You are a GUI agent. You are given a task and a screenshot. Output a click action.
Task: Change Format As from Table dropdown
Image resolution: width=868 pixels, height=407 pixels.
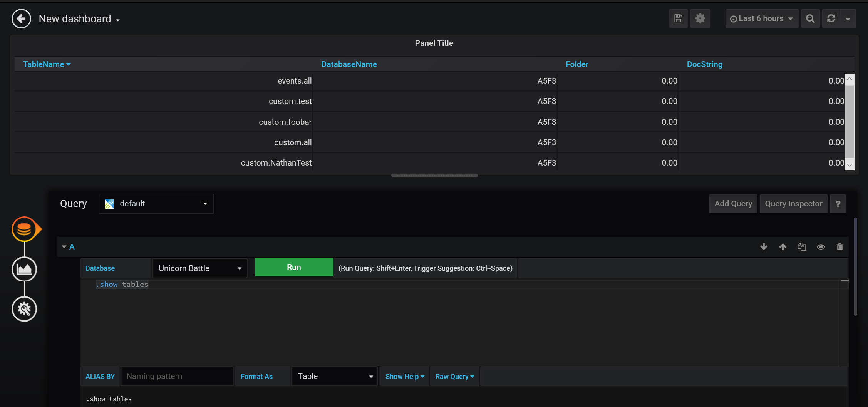point(333,376)
